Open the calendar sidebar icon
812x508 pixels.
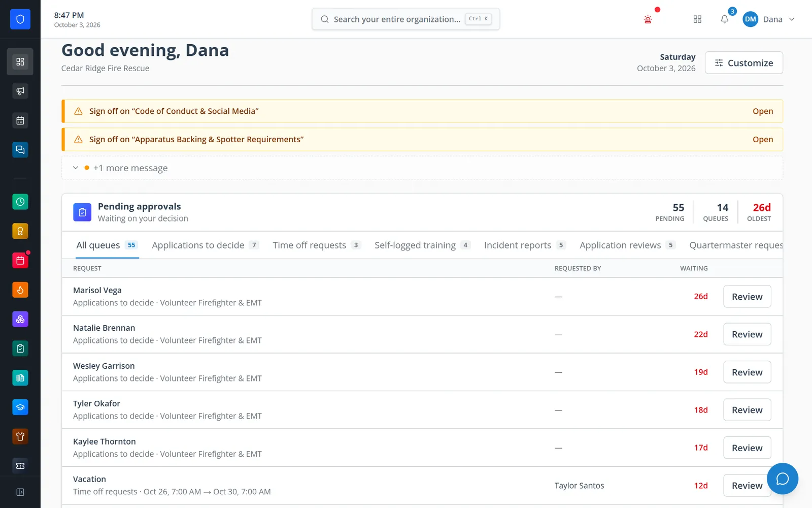20,120
